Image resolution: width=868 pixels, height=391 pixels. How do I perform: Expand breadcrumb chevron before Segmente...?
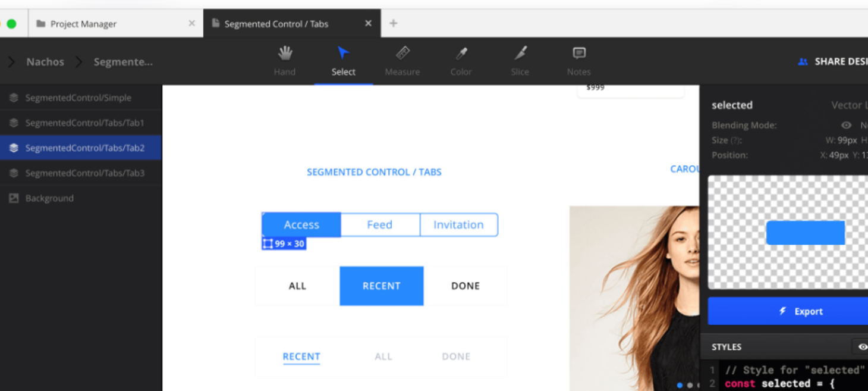click(78, 61)
